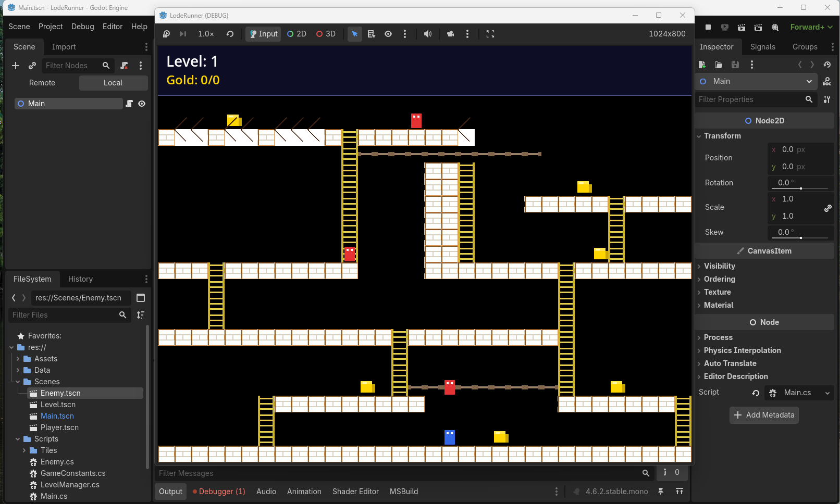Open Inspector history clock icon
The width and height of the screenshot is (840, 504).
(x=827, y=65)
